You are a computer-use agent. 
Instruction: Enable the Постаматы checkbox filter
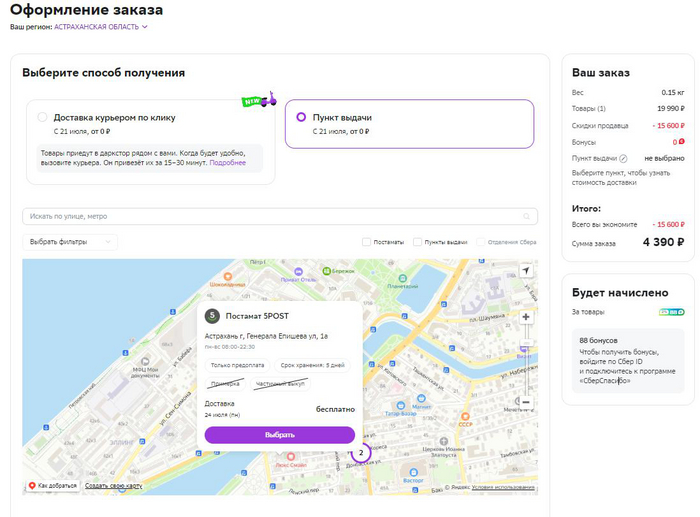pos(367,242)
